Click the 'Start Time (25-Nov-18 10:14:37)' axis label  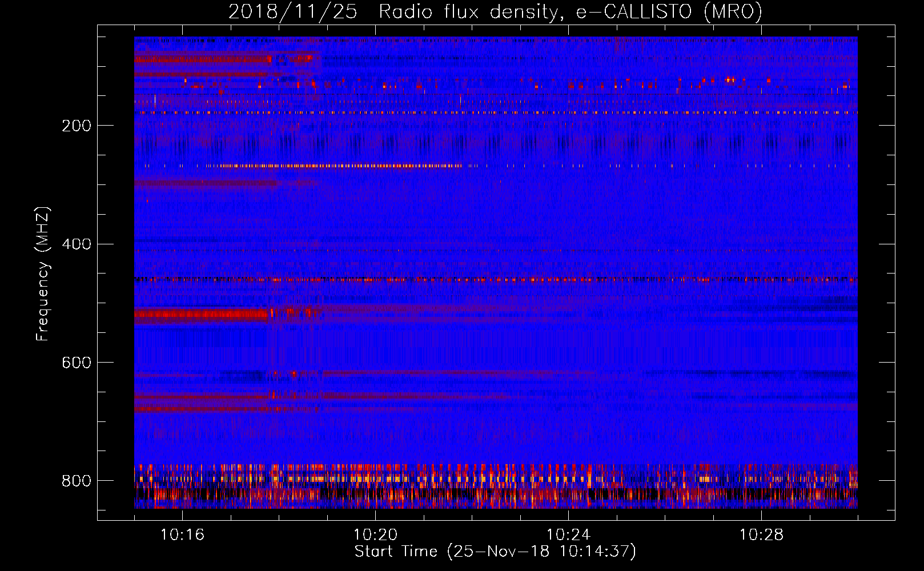click(x=495, y=552)
